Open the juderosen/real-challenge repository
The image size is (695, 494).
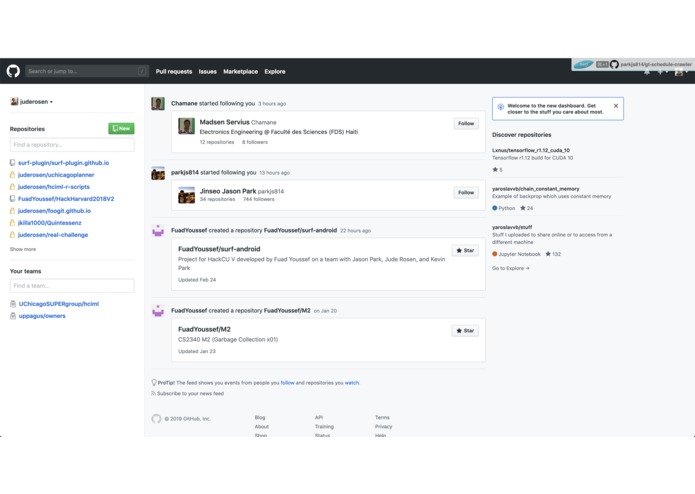[53, 234]
